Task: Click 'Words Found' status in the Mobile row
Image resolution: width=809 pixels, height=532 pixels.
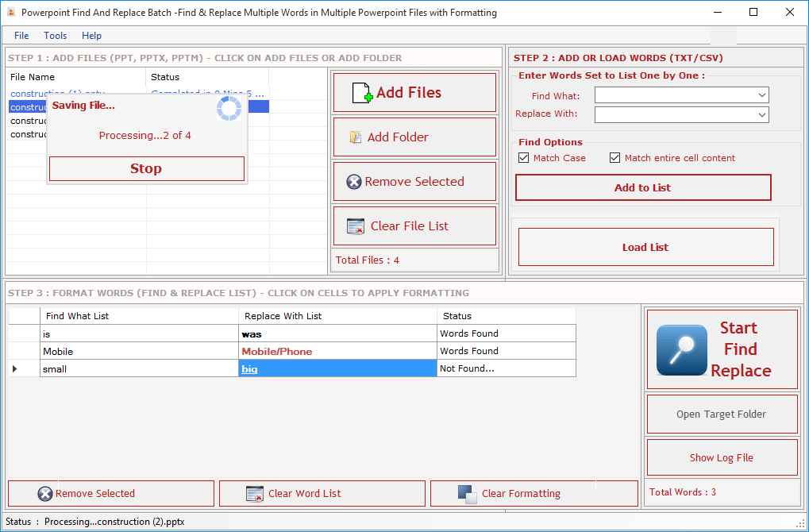Action: pyautogui.click(x=507, y=352)
